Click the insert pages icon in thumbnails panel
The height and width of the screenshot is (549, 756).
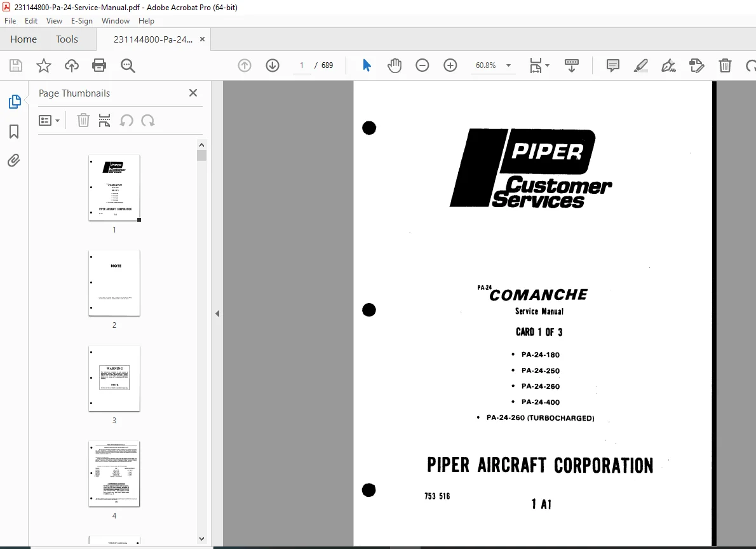point(104,120)
